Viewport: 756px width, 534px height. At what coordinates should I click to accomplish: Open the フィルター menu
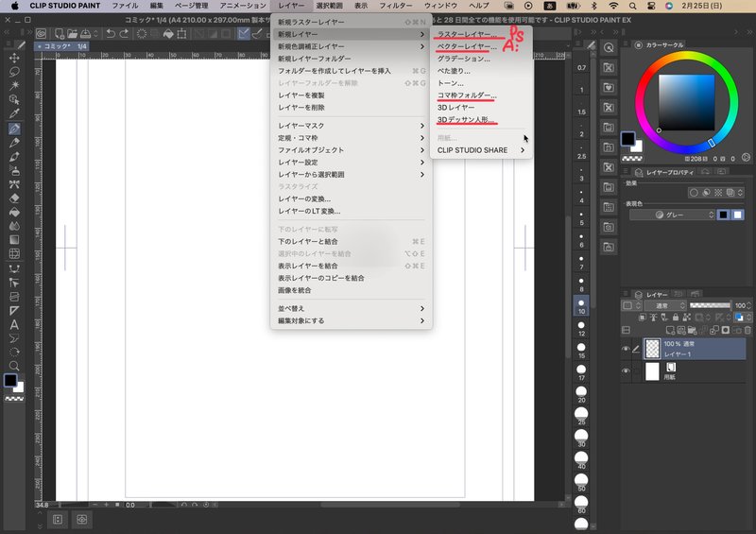pyautogui.click(x=396, y=6)
